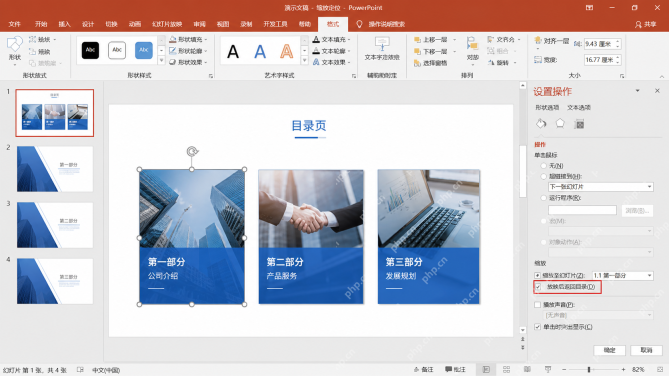Image resolution: width=669 pixels, height=376 pixels.
Task: Select the black Abc shape style
Action: tap(90, 50)
